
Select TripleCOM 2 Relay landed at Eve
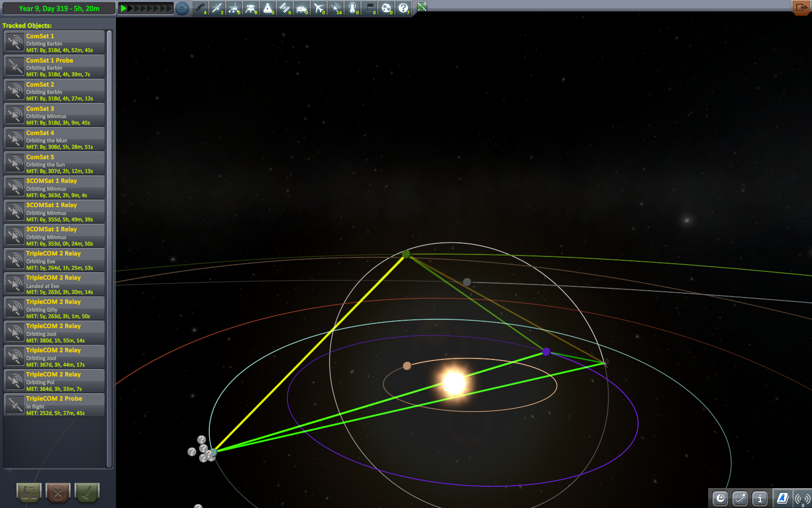click(x=54, y=284)
